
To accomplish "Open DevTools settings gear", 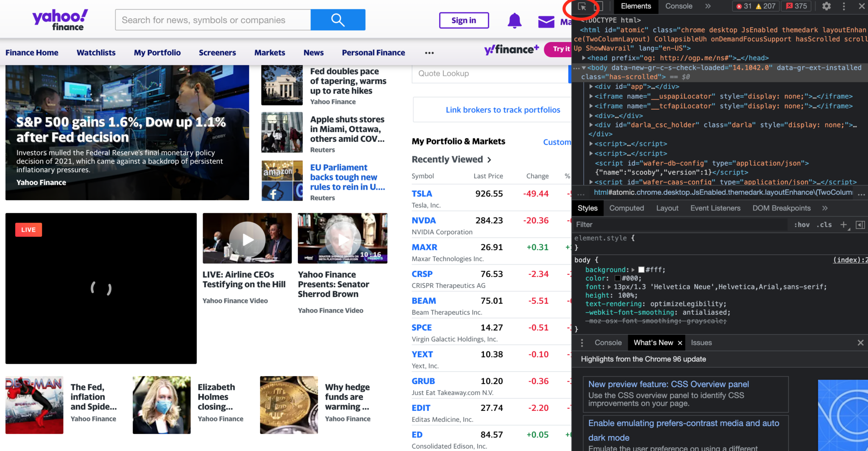I will (826, 6).
